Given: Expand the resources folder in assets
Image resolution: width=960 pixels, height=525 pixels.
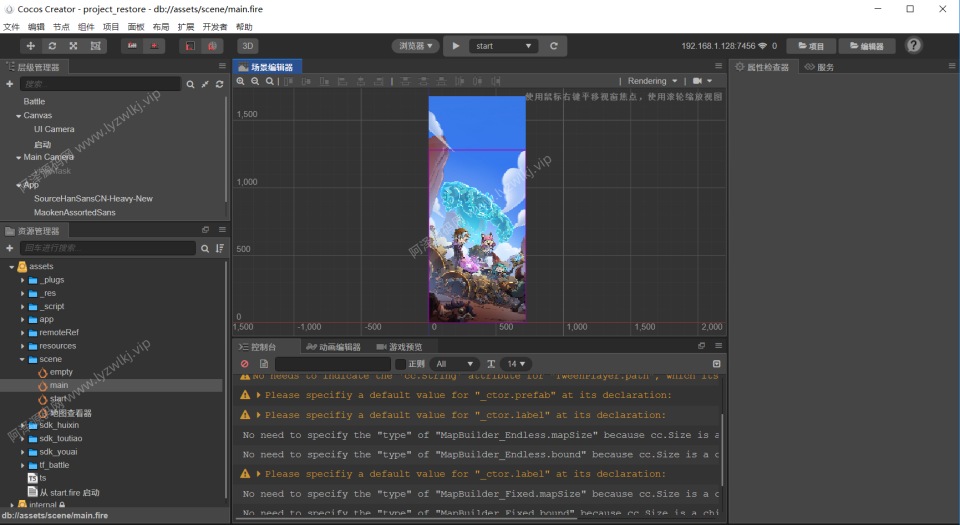Looking at the screenshot, I should coord(22,346).
